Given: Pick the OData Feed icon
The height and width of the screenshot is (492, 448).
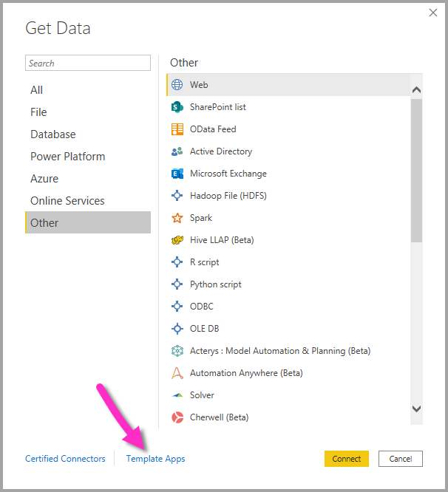Looking at the screenshot, I should click(177, 129).
